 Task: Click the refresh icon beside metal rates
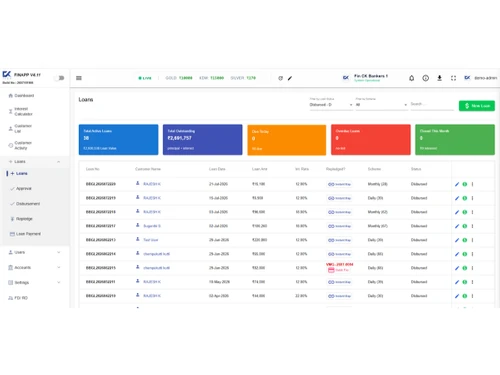coord(281,78)
